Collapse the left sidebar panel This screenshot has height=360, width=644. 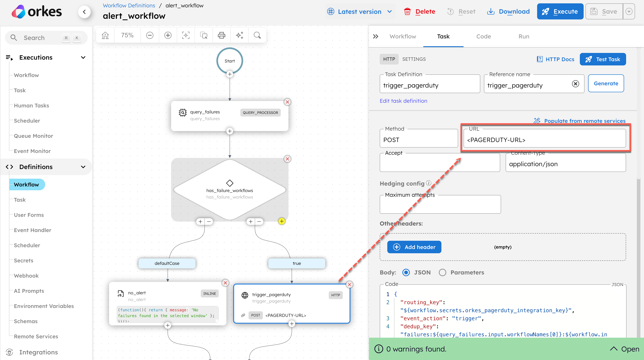(85, 11)
